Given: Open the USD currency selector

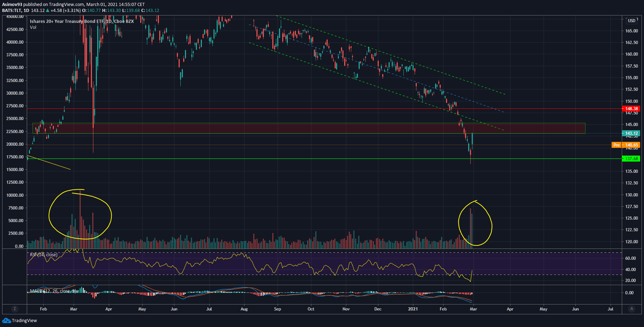Looking at the screenshot, I should click(631, 21).
